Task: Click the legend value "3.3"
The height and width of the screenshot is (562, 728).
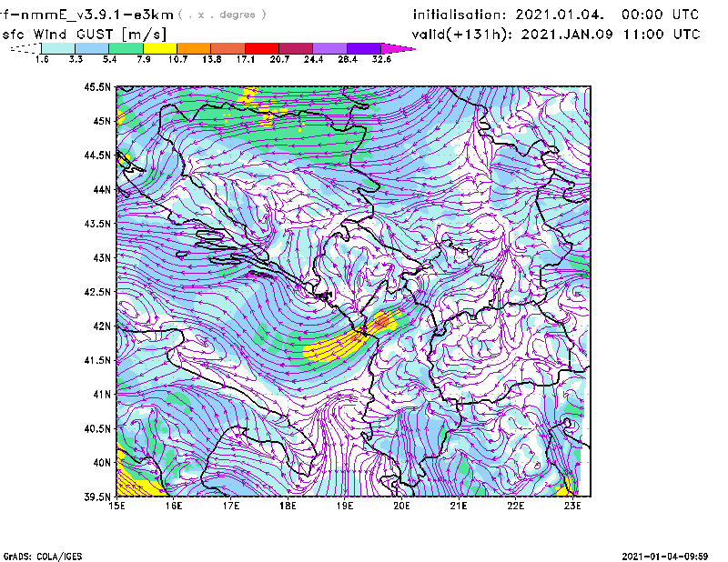Action: click(76, 59)
